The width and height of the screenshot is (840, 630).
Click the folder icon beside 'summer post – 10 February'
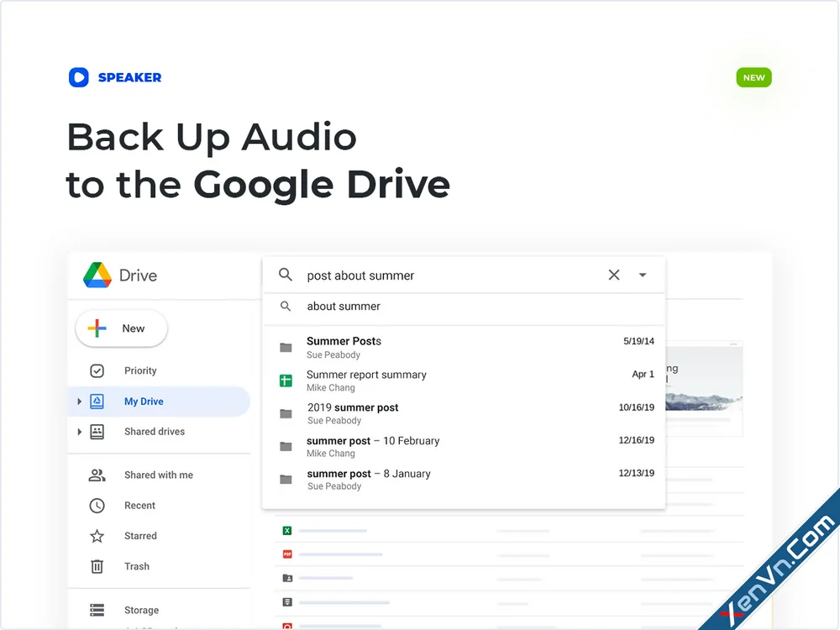tap(286, 447)
